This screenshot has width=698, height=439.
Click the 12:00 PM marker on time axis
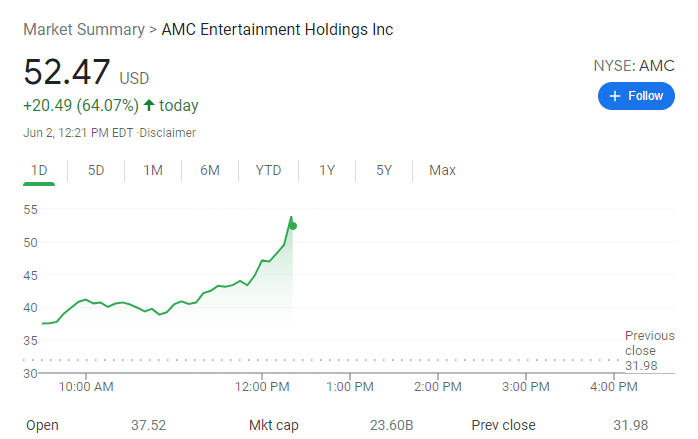coord(262,385)
